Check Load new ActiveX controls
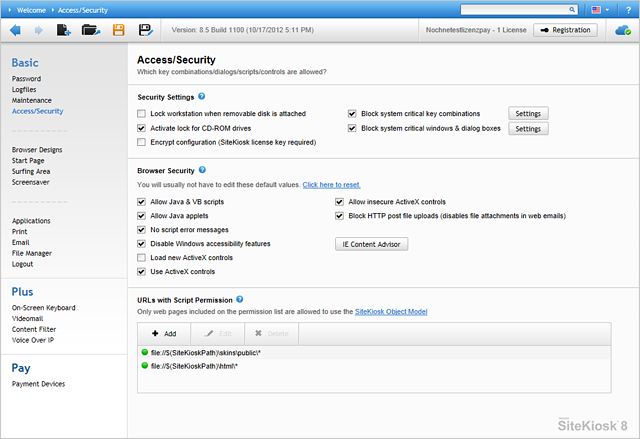Screen dimensions: 640x439 pos(141,257)
